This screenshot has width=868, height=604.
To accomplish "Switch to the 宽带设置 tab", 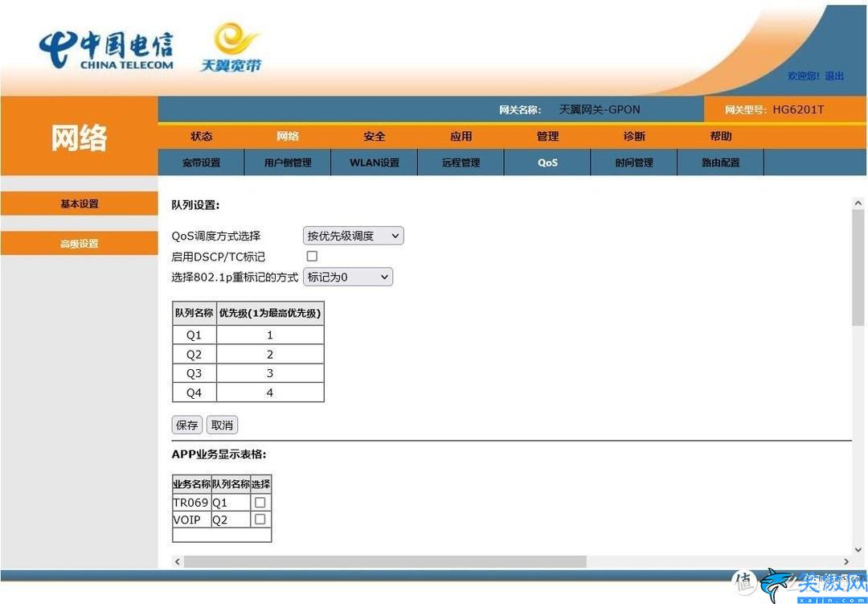I will click(x=202, y=163).
